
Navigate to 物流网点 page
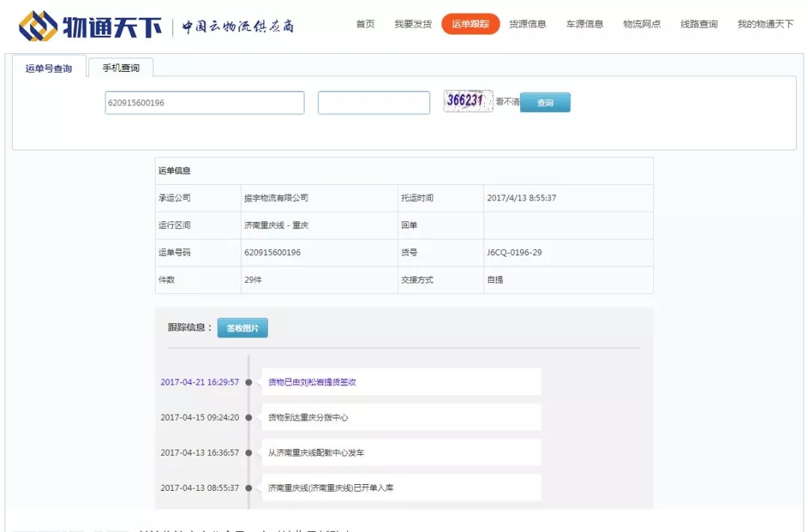click(x=642, y=24)
